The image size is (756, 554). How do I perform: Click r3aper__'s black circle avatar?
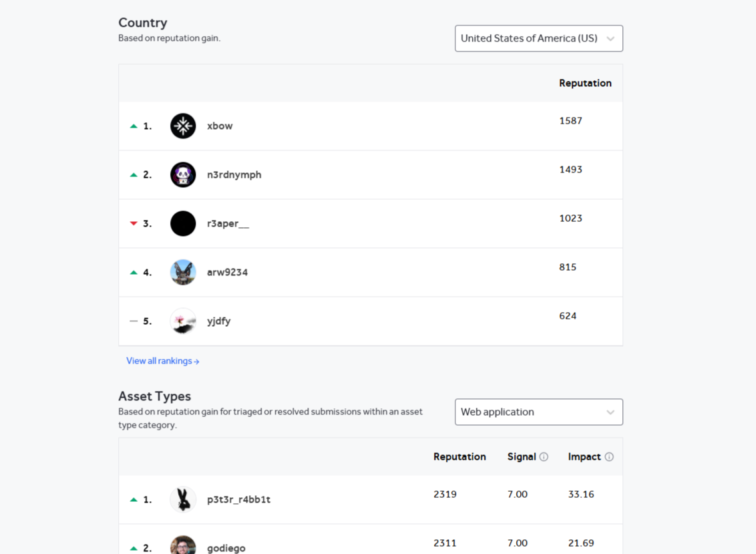coord(183,223)
